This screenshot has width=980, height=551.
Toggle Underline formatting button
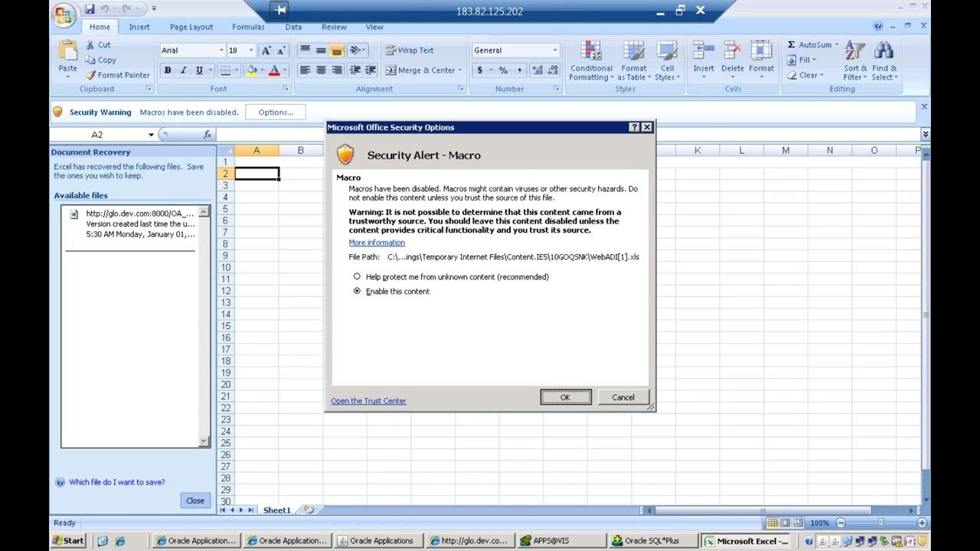(x=199, y=70)
